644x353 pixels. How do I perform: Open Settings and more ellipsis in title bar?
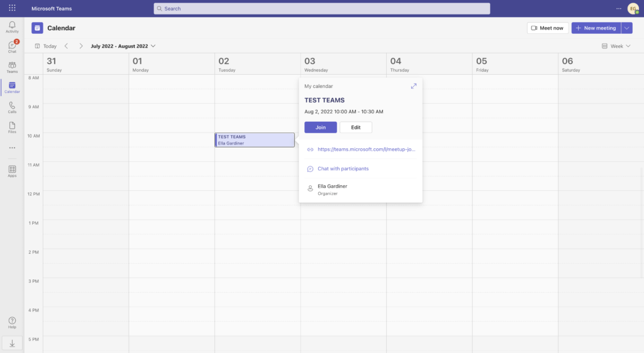click(619, 8)
